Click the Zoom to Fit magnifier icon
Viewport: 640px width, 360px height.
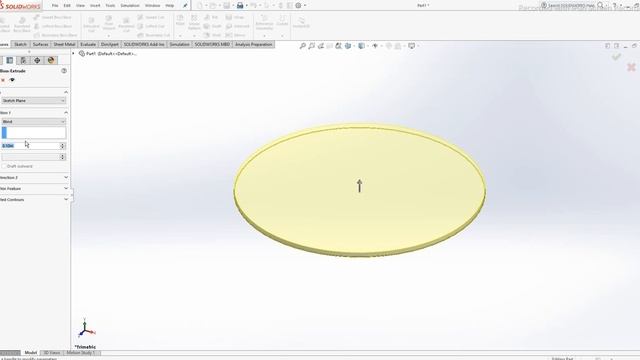pos(302,46)
